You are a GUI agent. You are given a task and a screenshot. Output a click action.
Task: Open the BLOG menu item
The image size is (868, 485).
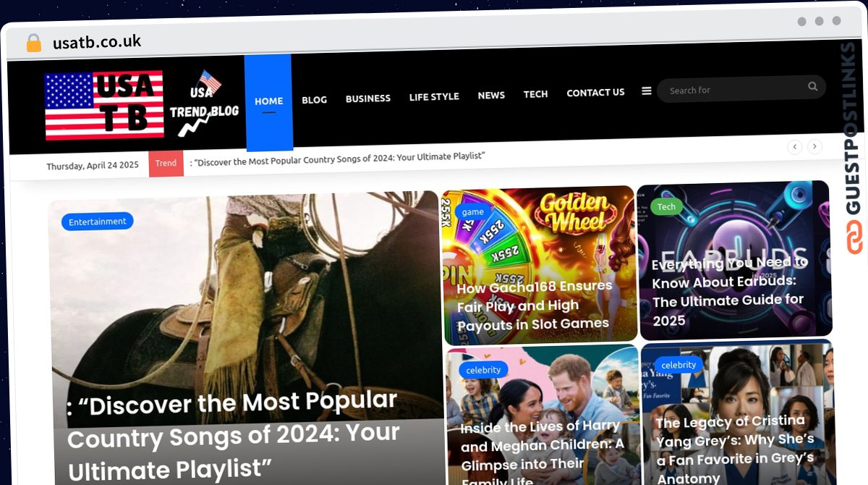click(x=314, y=100)
